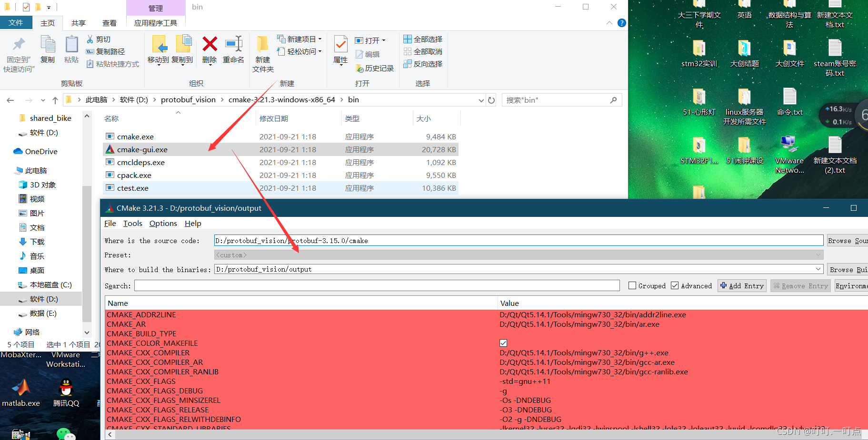
Task: Go back with the Explorer back arrow
Action: click(x=10, y=100)
